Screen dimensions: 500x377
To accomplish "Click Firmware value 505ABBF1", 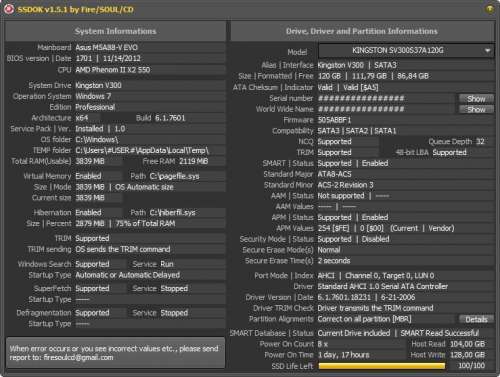I will [x=334, y=120].
